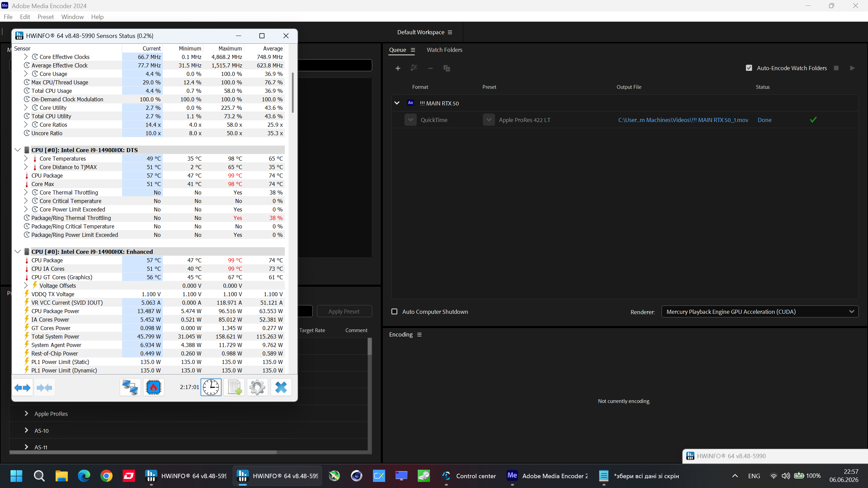This screenshot has height=488, width=868.
Task: Select the Total System Power row
Action: click(149, 337)
